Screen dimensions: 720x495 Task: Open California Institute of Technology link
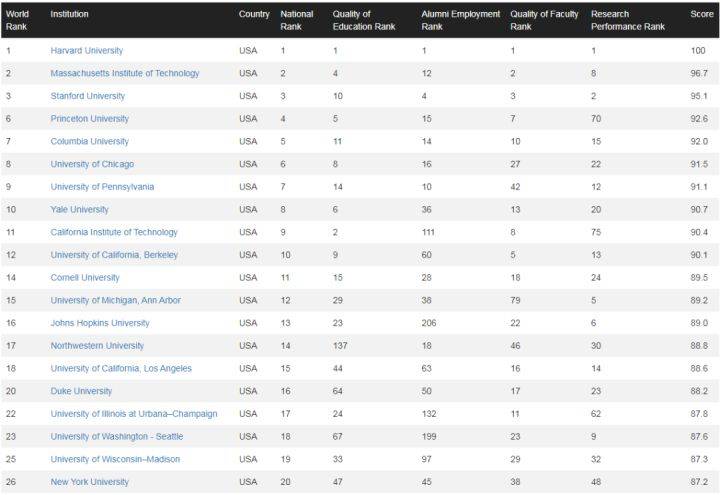click(x=114, y=232)
